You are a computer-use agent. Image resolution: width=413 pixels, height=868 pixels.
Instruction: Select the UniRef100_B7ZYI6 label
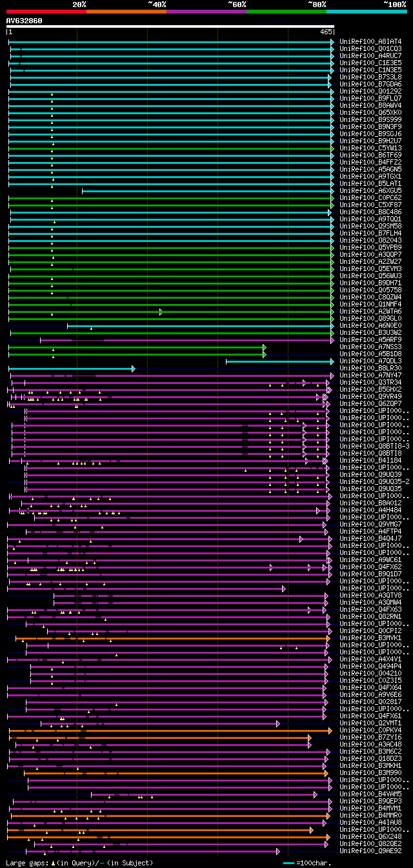[370, 737]
